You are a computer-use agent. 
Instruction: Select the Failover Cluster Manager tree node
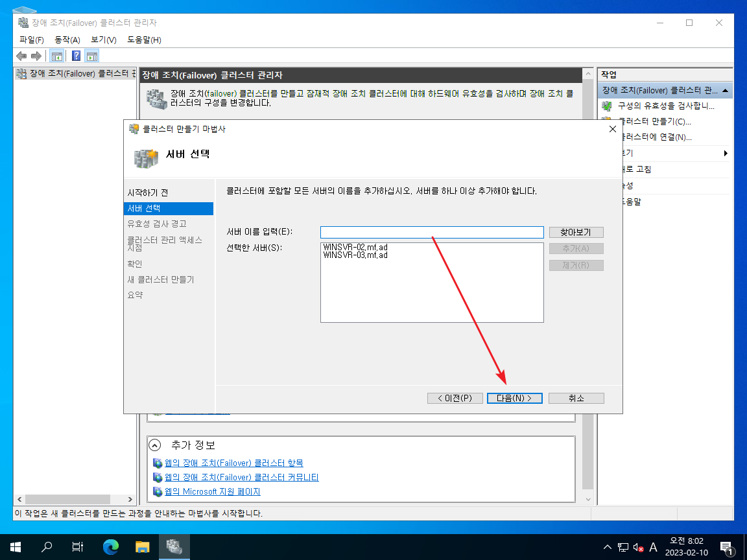(x=77, y=73)
